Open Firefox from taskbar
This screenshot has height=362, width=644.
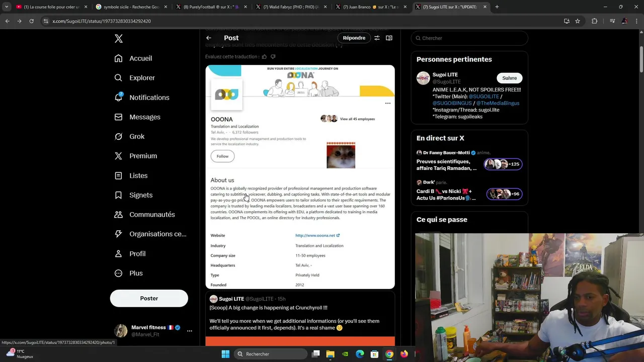(x=404, y=354)
